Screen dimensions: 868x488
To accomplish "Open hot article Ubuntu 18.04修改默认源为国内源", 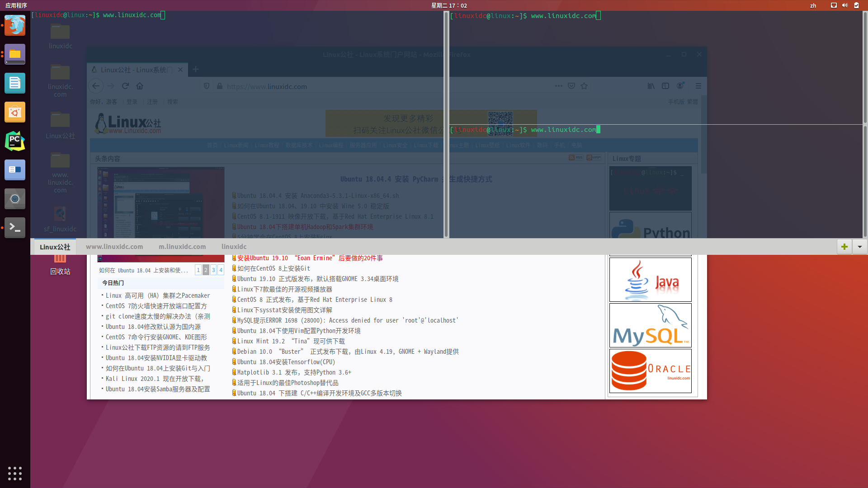I will [153, 327].
